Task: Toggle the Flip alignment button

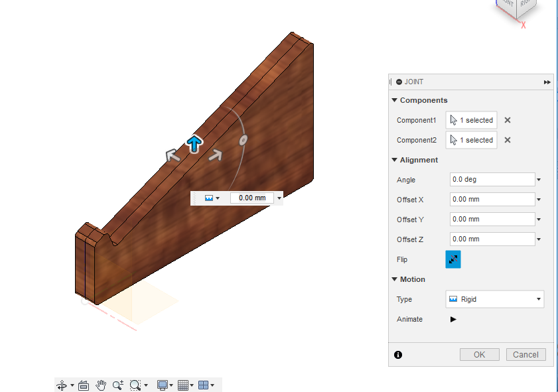Action: pos(453,259)
